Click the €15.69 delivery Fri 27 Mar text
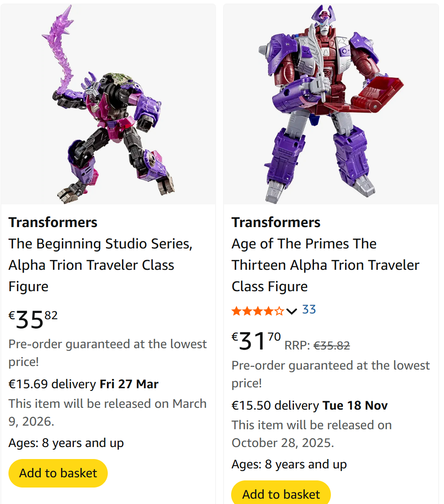The image size is (444, 504). [83, 384]
